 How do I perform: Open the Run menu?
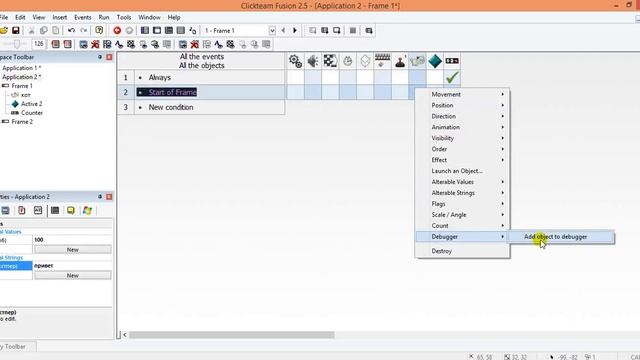(x=104, y=18)
